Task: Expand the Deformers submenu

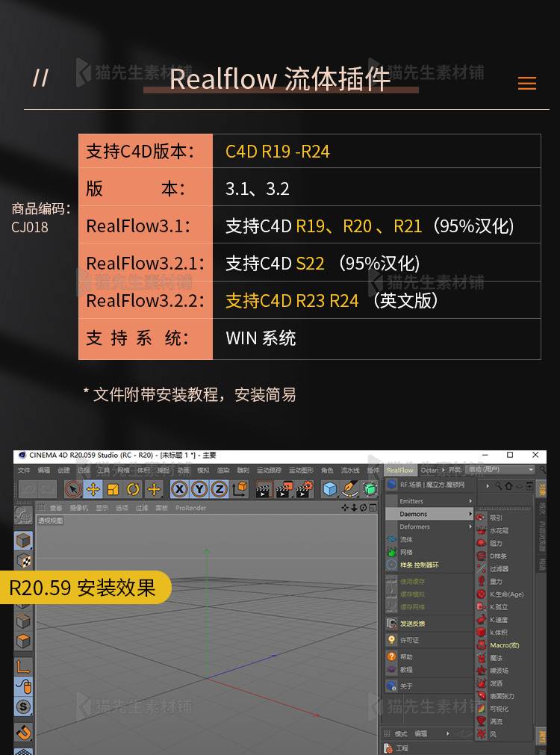Action: click(x=430, y=526)
